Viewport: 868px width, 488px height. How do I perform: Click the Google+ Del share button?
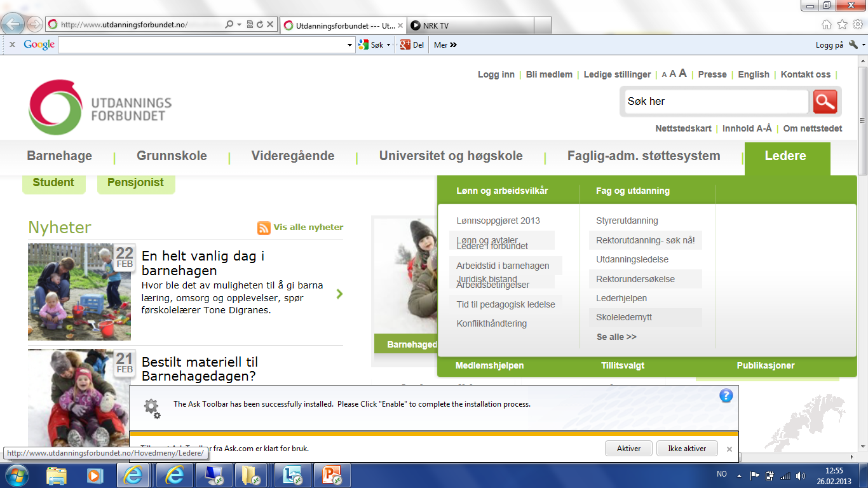click(x=412, y=44)
